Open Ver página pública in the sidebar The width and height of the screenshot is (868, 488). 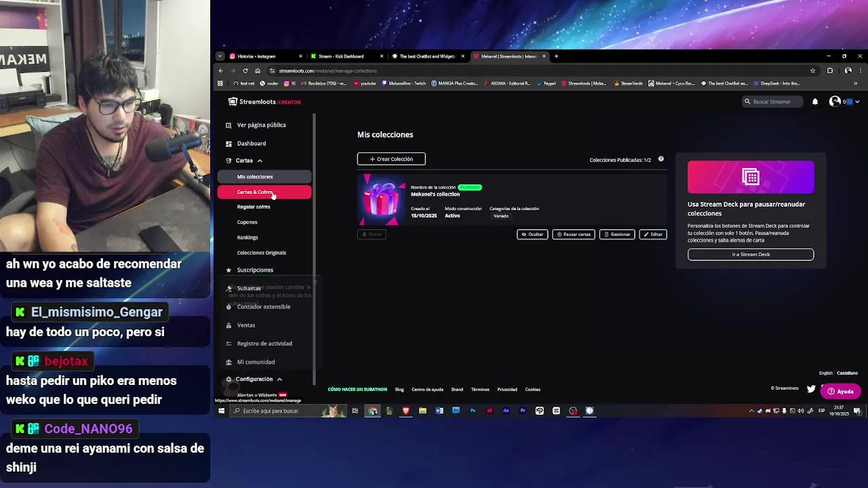click(261, 125)
